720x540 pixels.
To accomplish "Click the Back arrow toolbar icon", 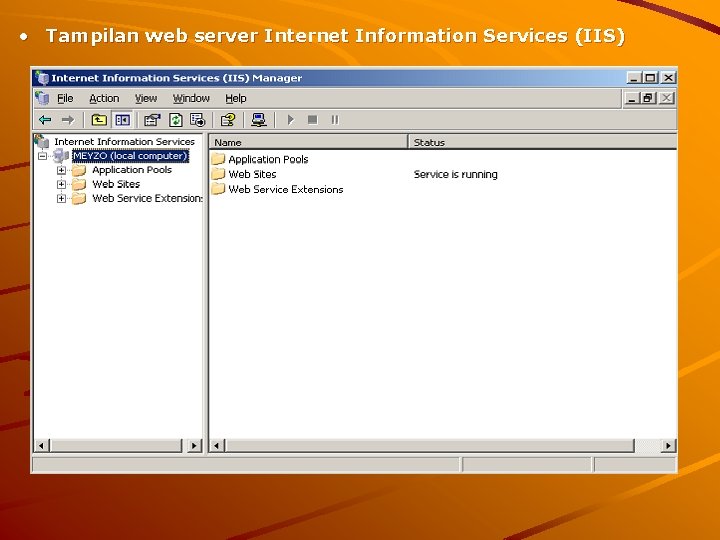I will click(45, 120).
